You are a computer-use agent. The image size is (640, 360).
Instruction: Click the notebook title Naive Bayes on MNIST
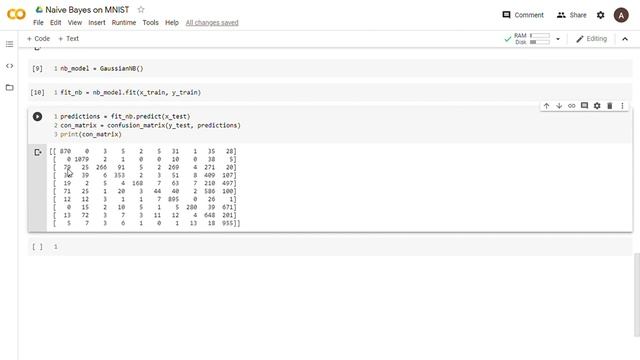[x=87, y=9]
